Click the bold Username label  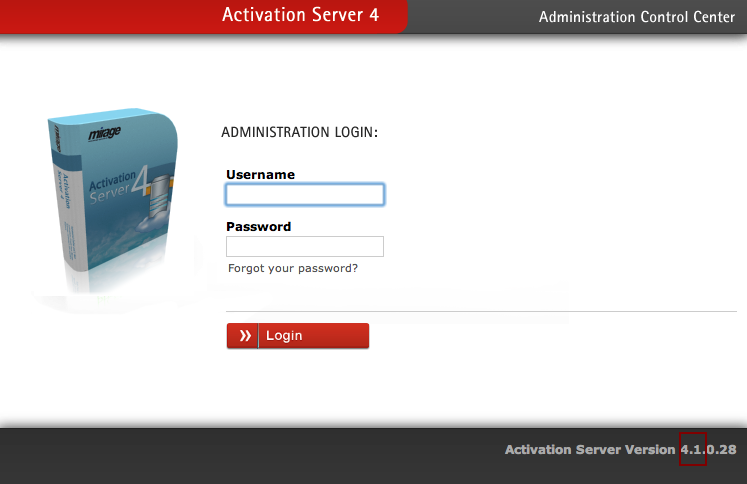[x=260, y=174]
